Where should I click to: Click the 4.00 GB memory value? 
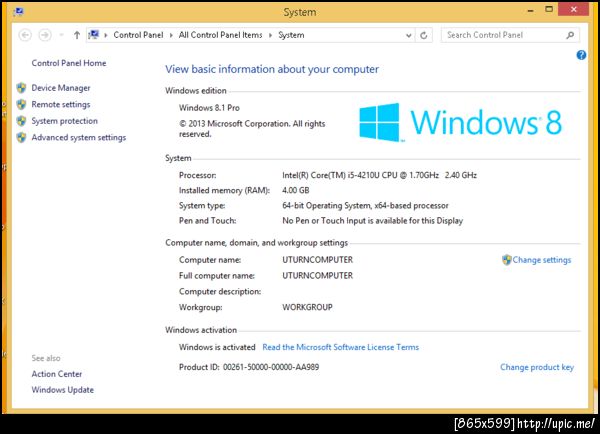296,190
